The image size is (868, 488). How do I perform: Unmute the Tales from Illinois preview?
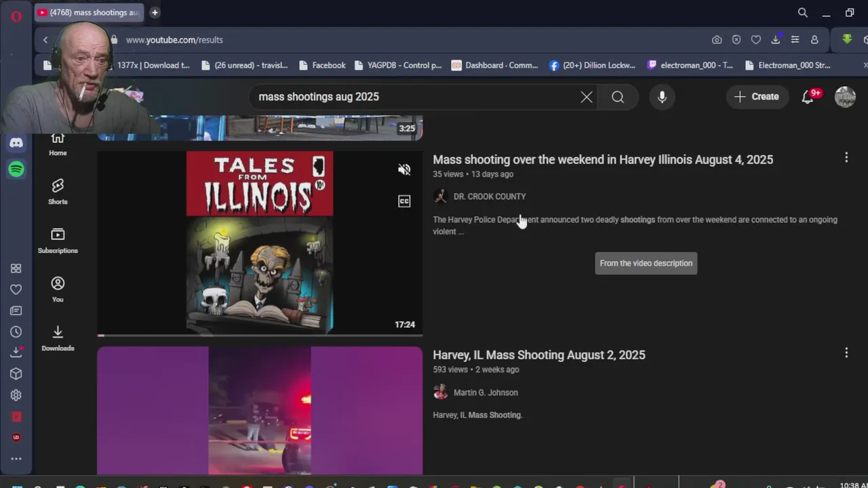(x=404, y=169)
